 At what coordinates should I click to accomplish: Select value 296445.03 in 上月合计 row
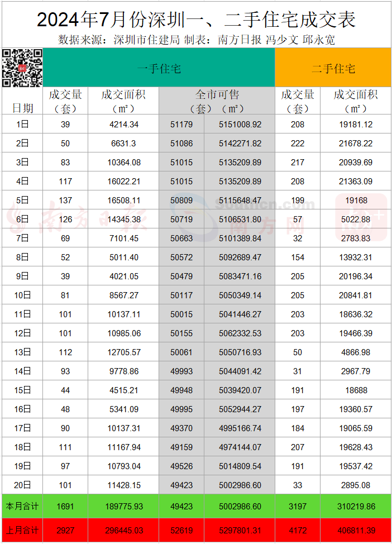[x=124, y=531]
